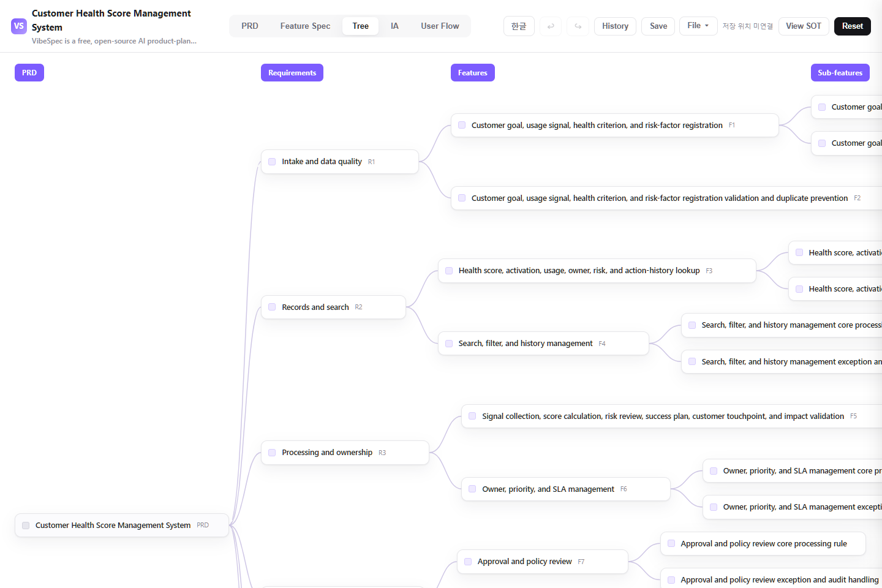Click the VS app logo icon
Viewport: 882px width, 588px height.
(19, 26)
